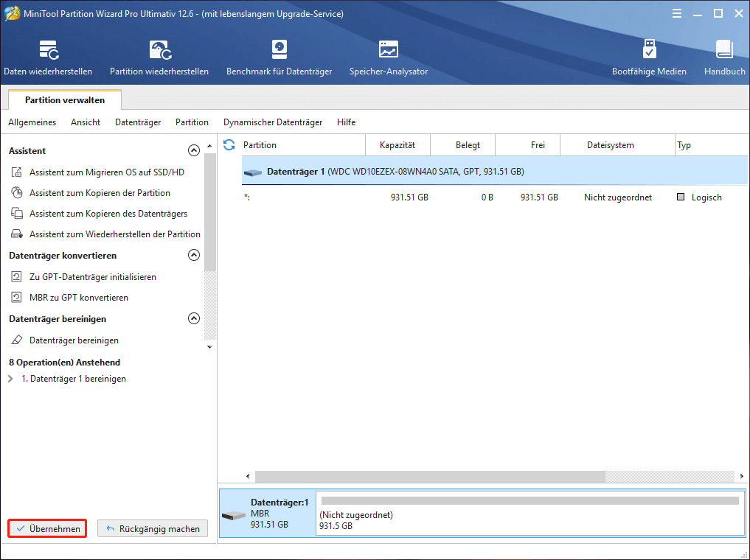Apply changes with Übernehmen
The image size is (750, 560).
tap(46, 528)
